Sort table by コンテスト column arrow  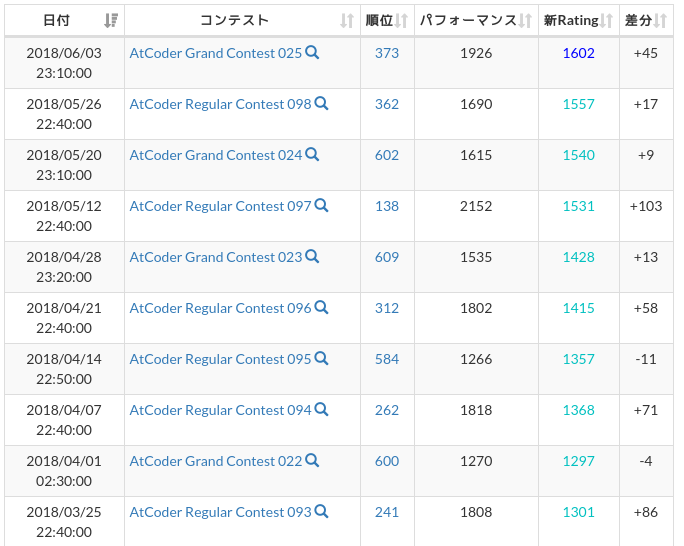pos(347,20)
